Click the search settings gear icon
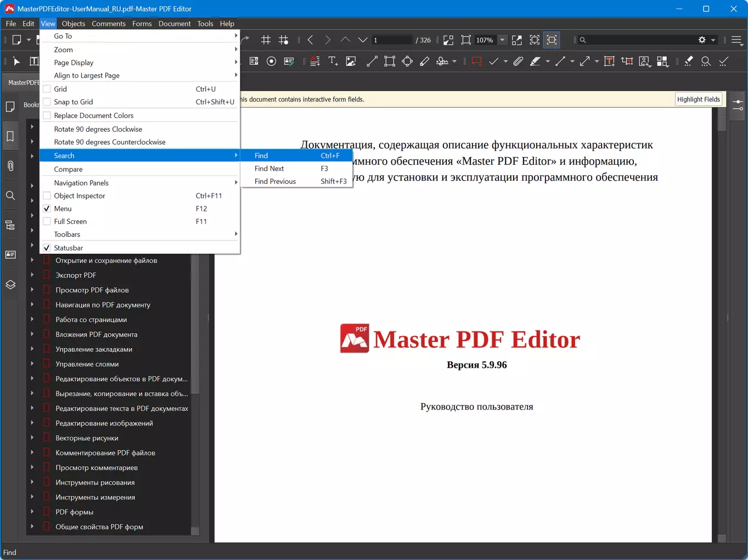This screenshot has width=748, height=560. [x=702, y=40]
